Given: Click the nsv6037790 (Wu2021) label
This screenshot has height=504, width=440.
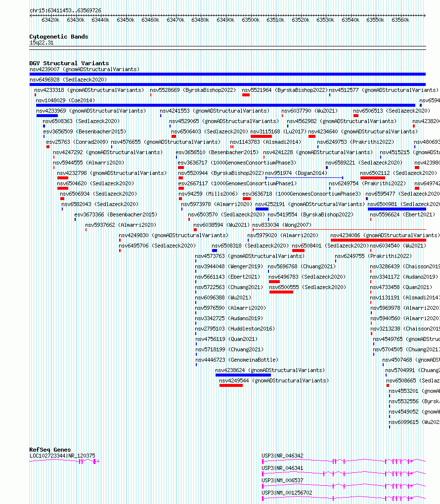Looking at the screenshot, I should coord(310,111).
